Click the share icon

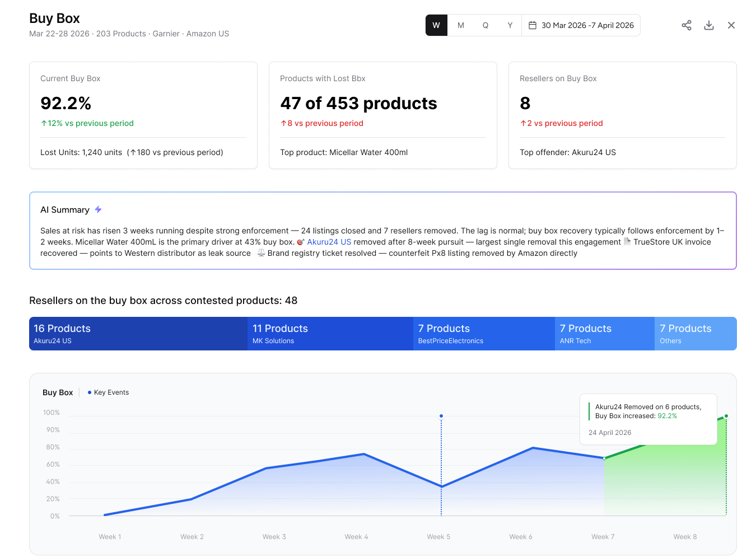[687, 25]
